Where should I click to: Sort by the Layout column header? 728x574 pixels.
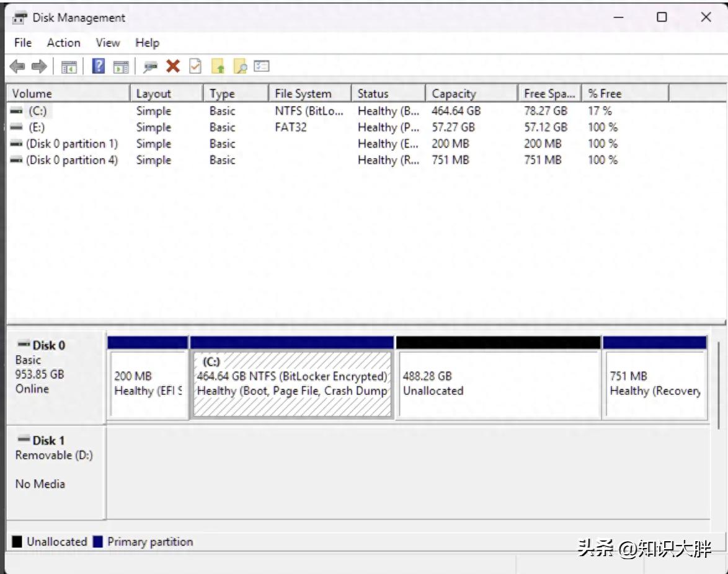[x=167, y=93]
